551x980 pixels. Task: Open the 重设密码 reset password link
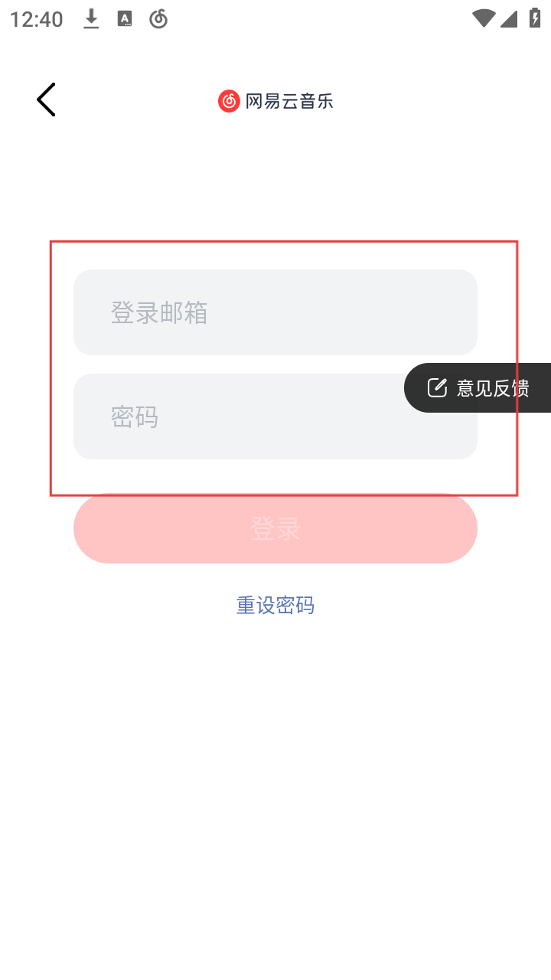tap(275, 606)
